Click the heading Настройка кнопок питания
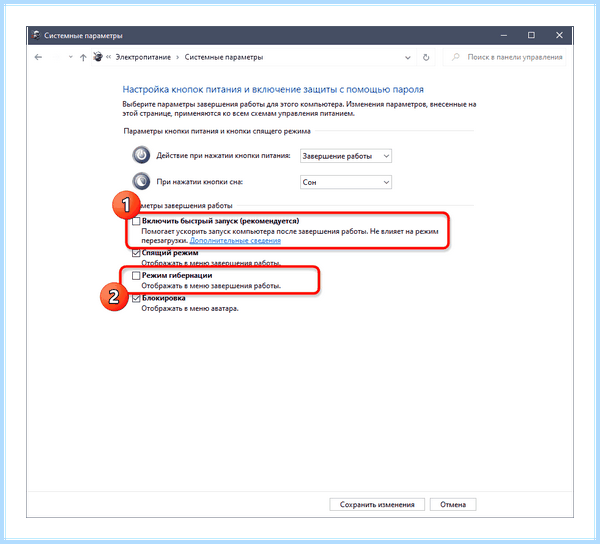The image size is (600, 544). tap(273, 90)
